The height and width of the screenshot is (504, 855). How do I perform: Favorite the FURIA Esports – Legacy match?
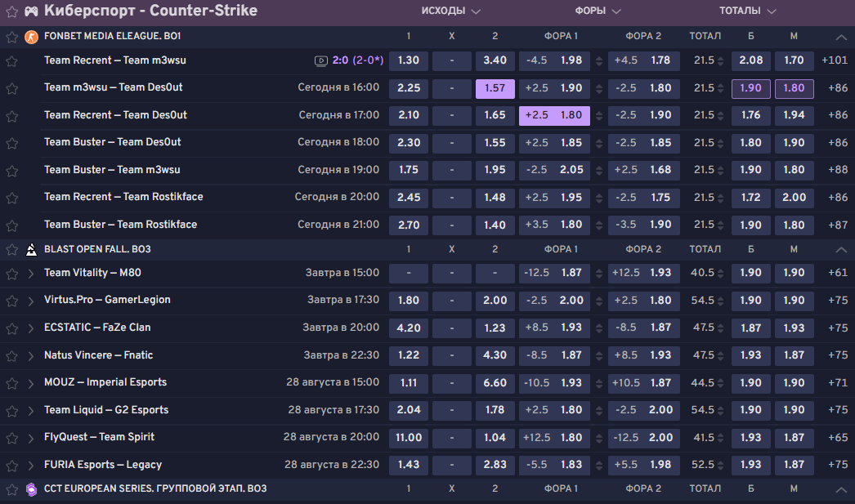point(11,466)
